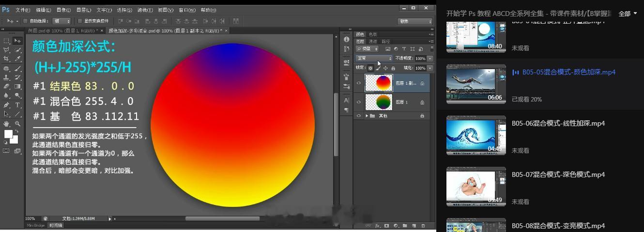644x232 pixels.
Task: Expand the 其他 layer group
Action: 367,116
